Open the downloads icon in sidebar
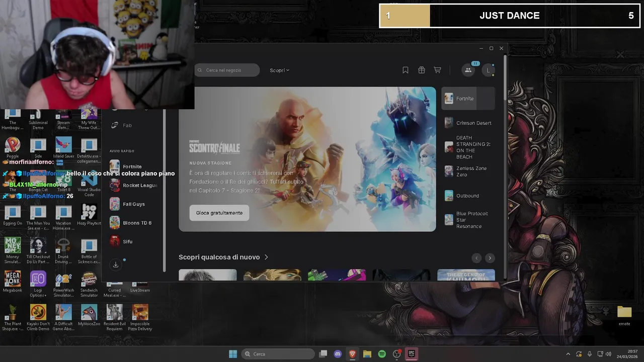Viewport: 644px width, 362px height. (116, 264)
